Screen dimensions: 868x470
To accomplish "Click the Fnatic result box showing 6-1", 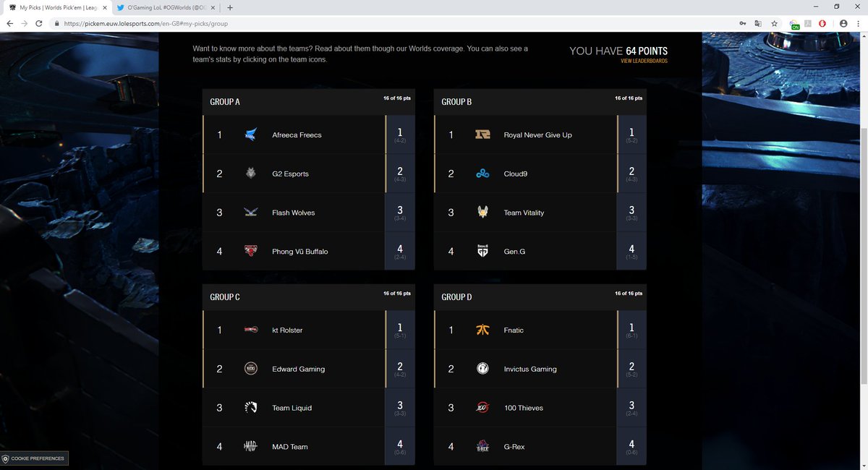I will [x=631, y=330].
